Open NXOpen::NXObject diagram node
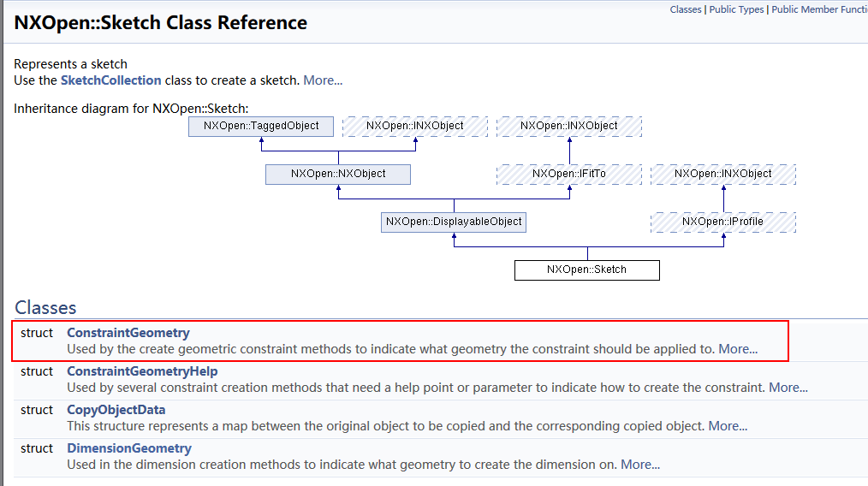 click(x=338, y=175)
